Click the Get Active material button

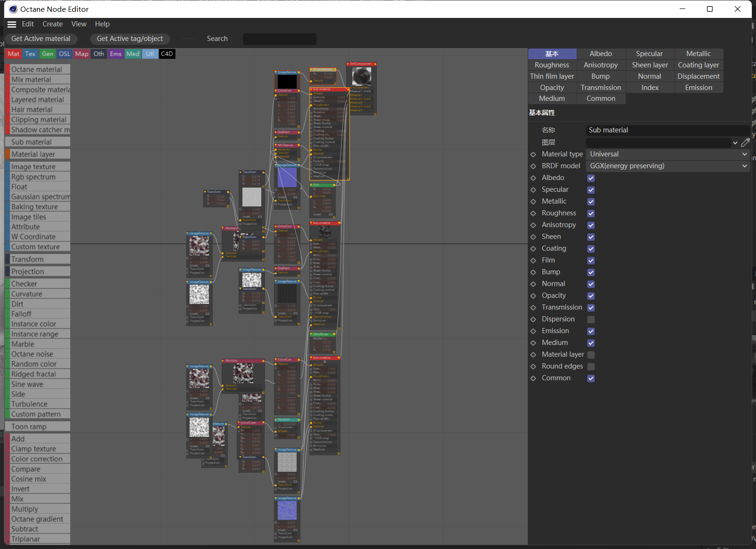coord(41,39)
